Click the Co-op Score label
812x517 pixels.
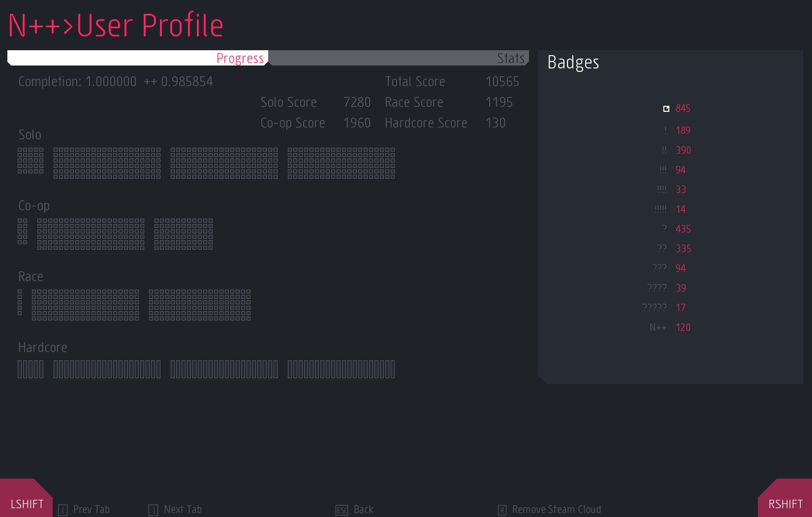coord(293,123)
